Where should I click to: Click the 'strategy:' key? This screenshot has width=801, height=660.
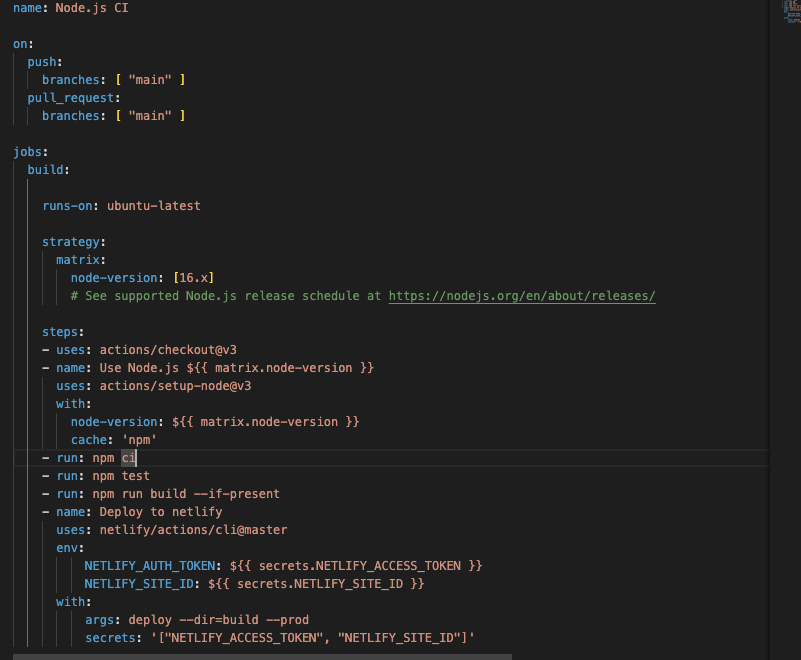[74, 242]
